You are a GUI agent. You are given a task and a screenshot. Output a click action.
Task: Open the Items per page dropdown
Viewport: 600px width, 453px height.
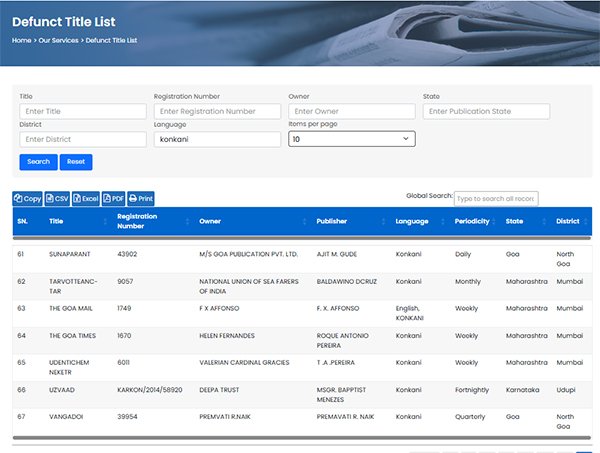(351, 140)
